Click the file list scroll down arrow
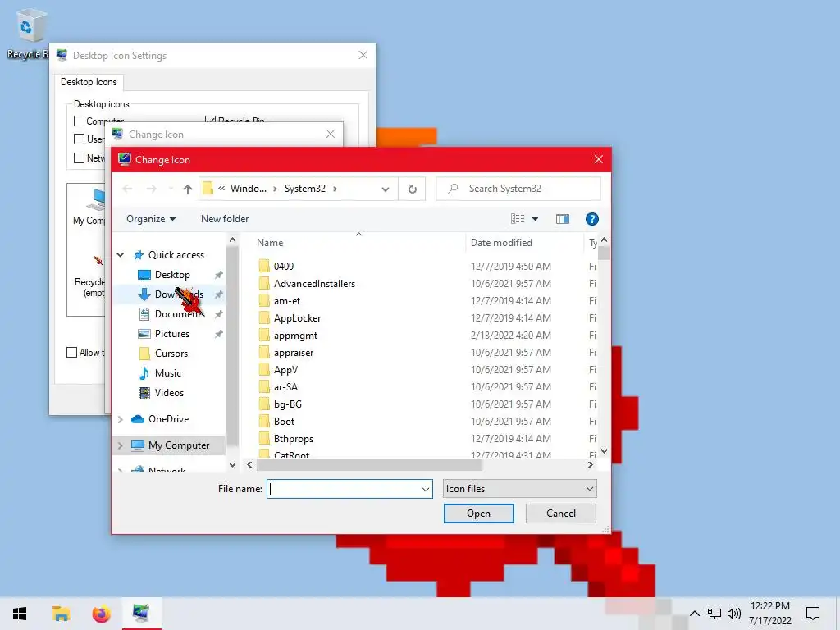This screenshot has width=840, height=630. pos(605,451)
